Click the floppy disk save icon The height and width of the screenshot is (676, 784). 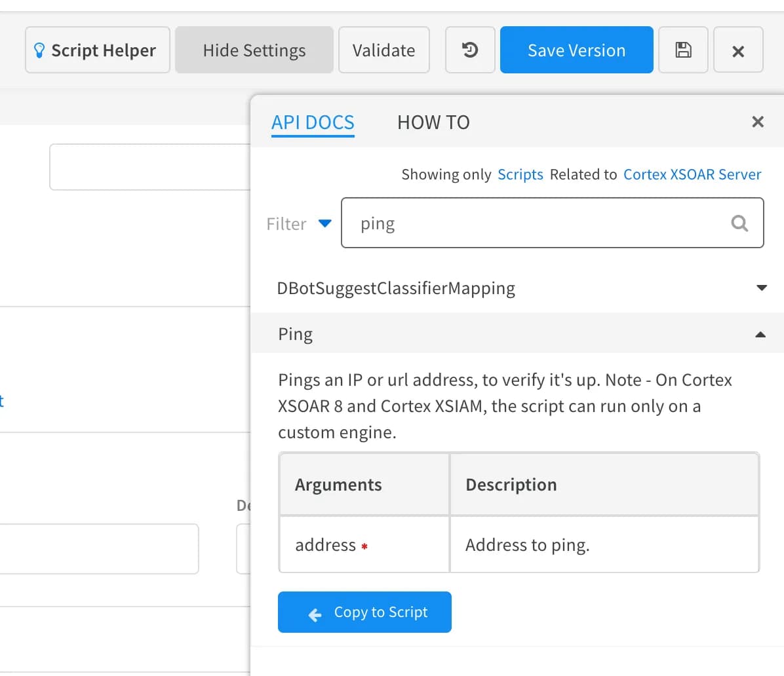[683, 50]
